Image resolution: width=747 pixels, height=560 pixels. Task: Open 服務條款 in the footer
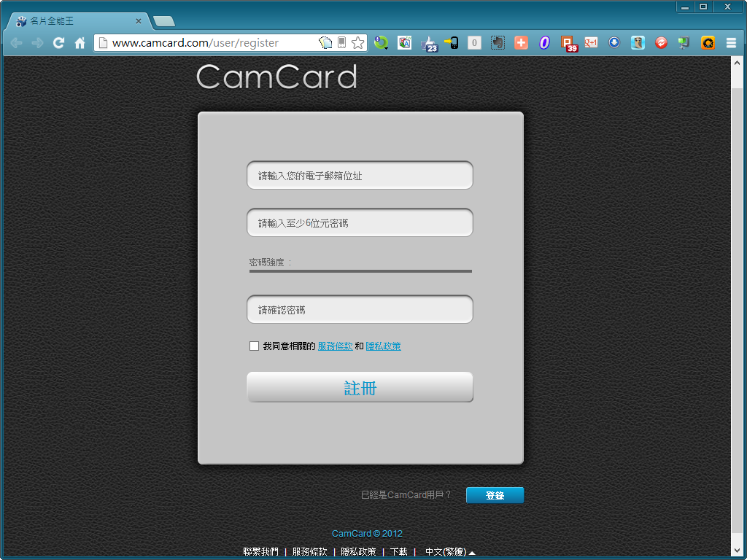coord(309,551)
